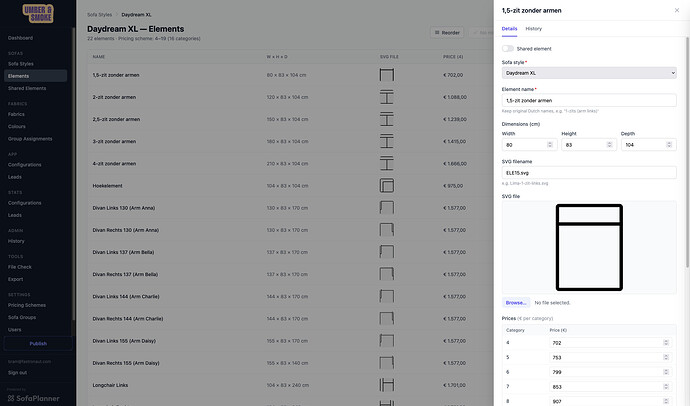Click the Hoekelement row name
Viewport: 690px width, 406px height.
coord(107,186)
